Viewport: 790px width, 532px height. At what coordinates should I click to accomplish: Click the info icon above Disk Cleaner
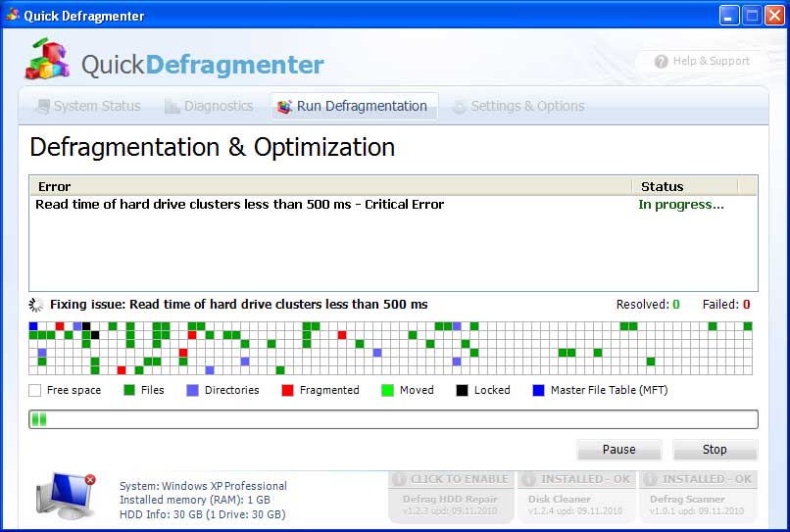pyautogui.click(x=528, y=478)
